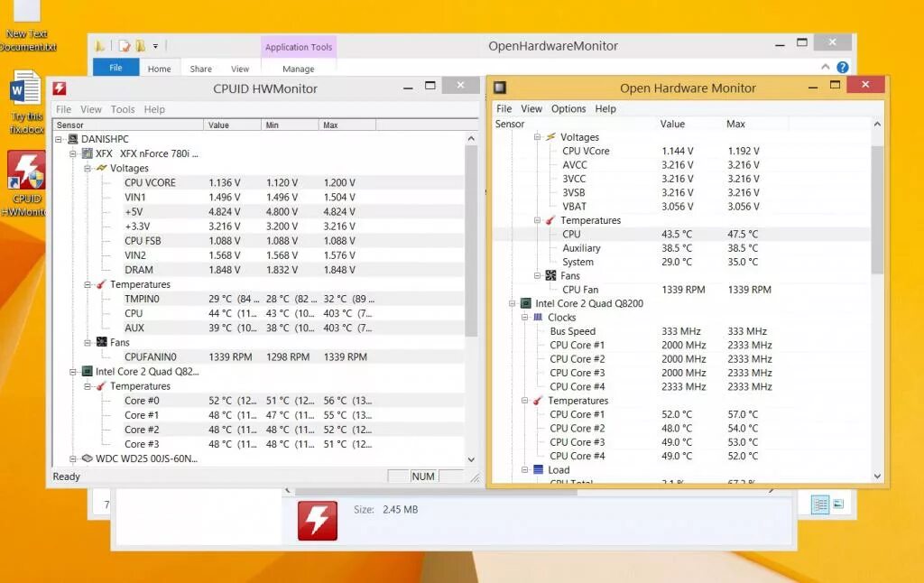Click the properties icon in Explorer quick access toolbar
The width and height of the screenshot is (924, 583).
point(125,46)
